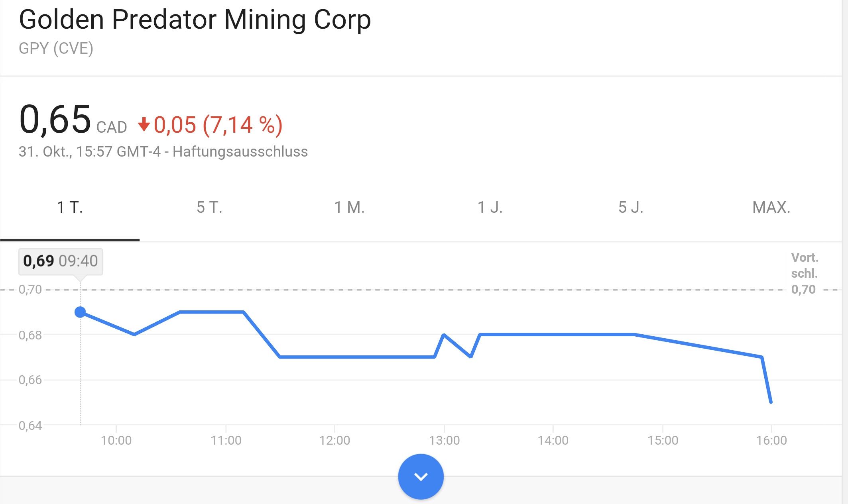Screen dimensions: 848x504
Task: Expand details with blue chevron button
Action: click(421, 476)
